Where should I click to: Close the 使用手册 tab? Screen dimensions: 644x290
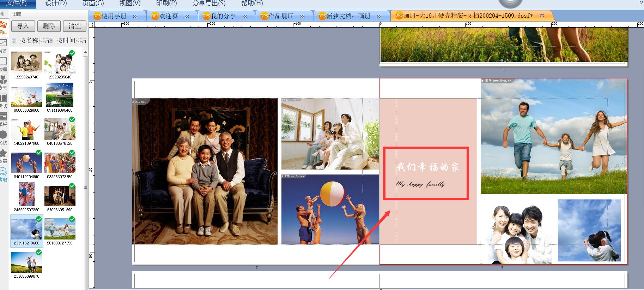(135, 16)
